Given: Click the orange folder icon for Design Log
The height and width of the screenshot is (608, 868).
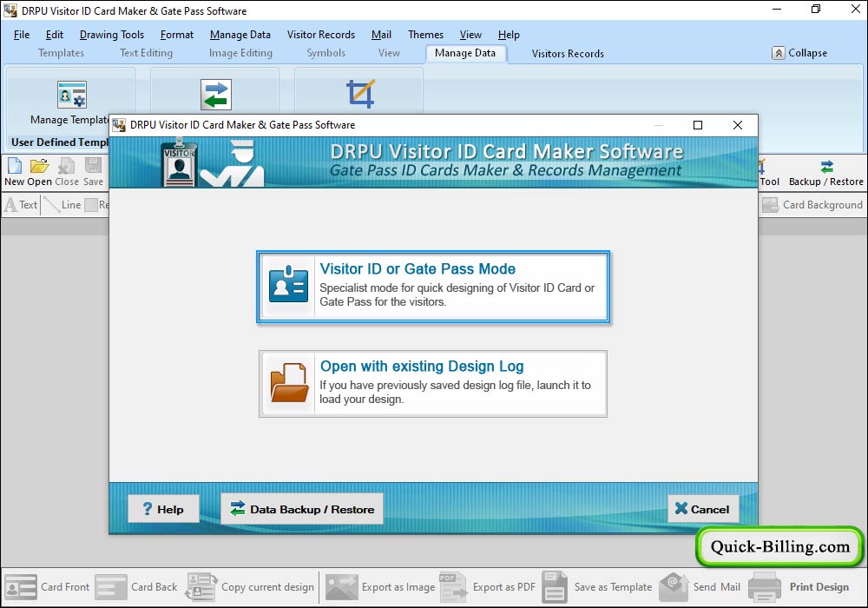Looking at the screenshot, I should [289, 383].
